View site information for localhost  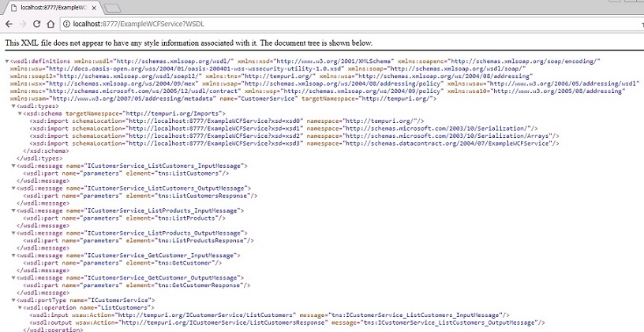[66, 24]
